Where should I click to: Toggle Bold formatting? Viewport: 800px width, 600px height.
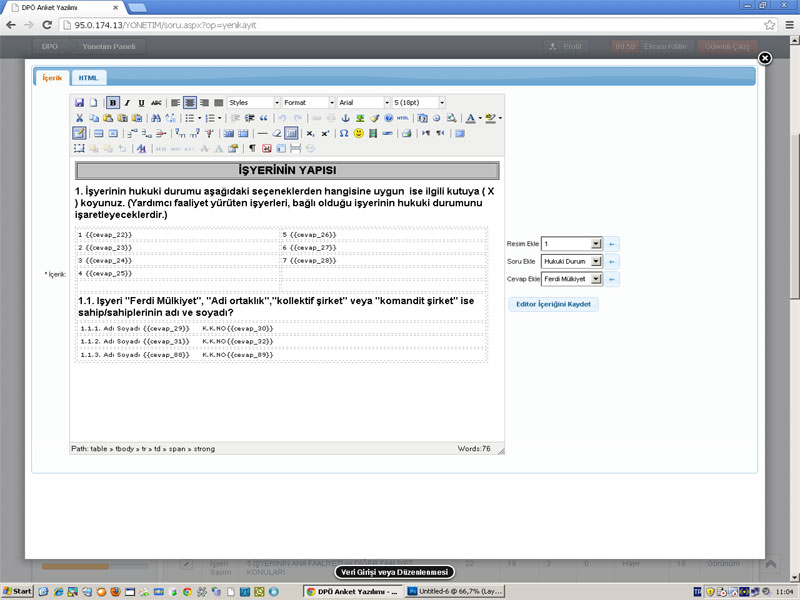(x=113, y=103)
